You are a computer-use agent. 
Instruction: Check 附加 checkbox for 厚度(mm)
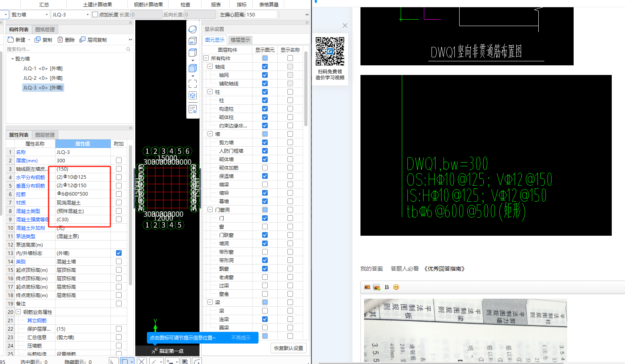point(119,160)
